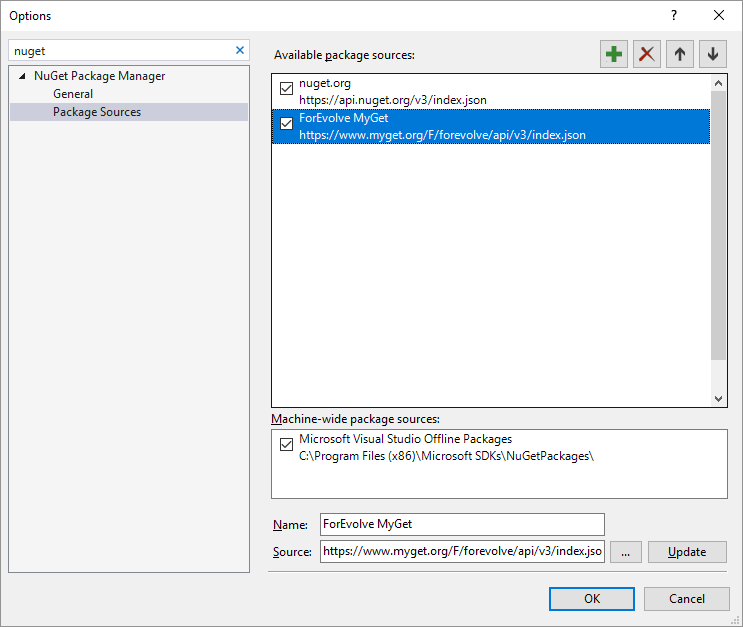Browse for source folder with ellipsis button

pos(625,552)
